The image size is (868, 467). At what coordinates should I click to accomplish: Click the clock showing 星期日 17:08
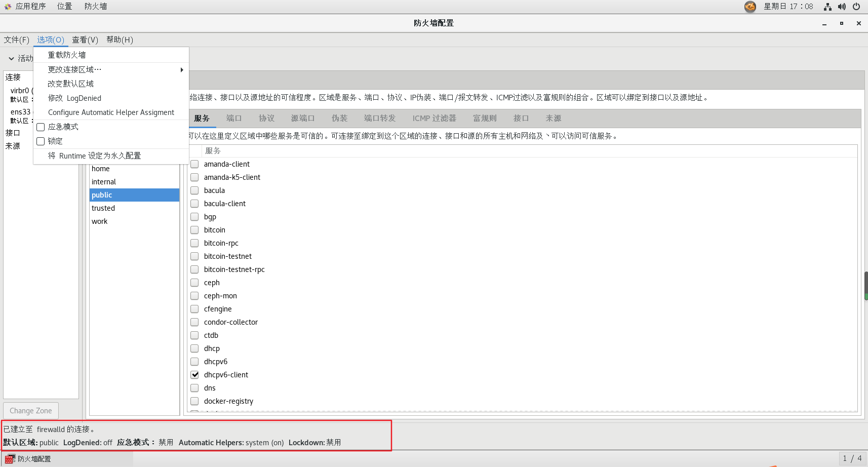tap(788, 7)
